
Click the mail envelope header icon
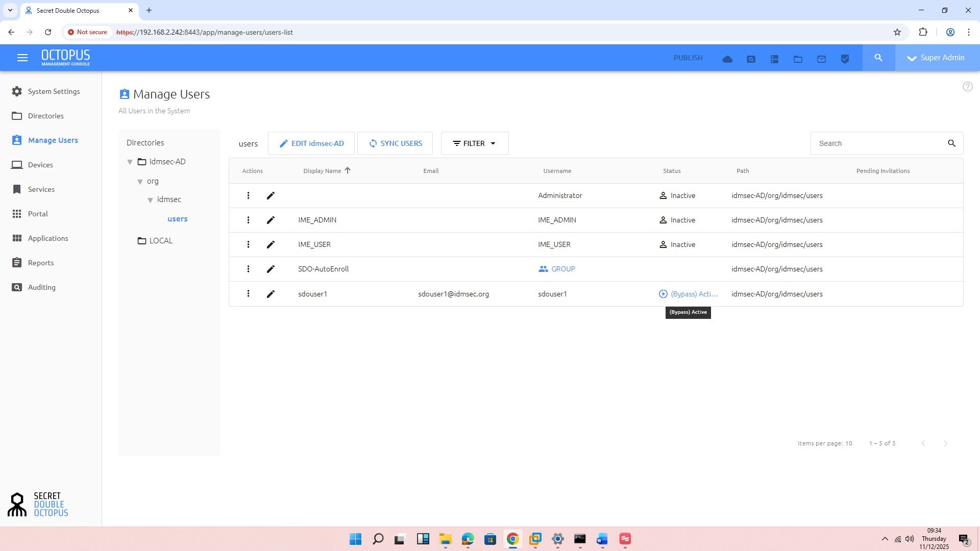click(x=821, y=59)
